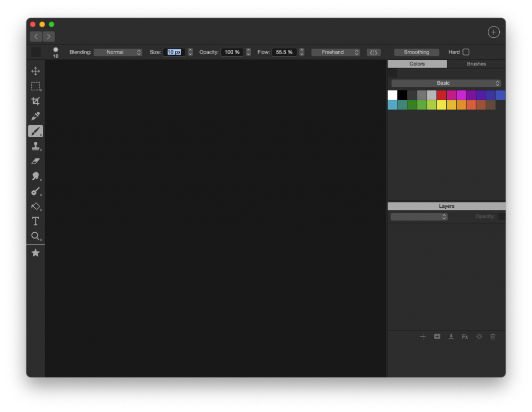
Task: Pick the red color swatch
Action: (x=442, y=95)
